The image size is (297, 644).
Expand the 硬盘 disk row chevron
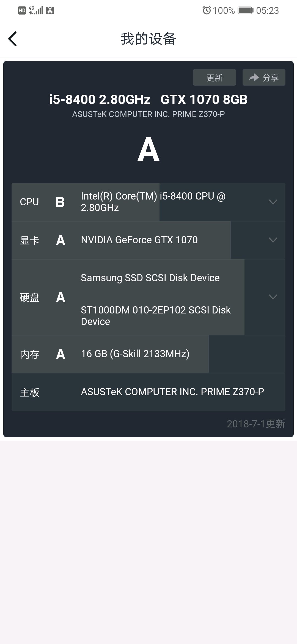point(273,297)
